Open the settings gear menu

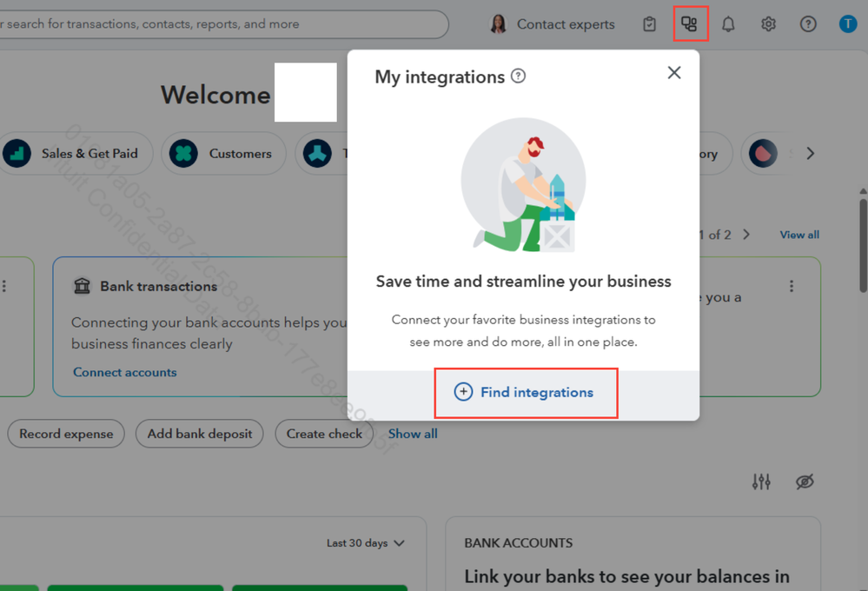[x=768, y=24]
